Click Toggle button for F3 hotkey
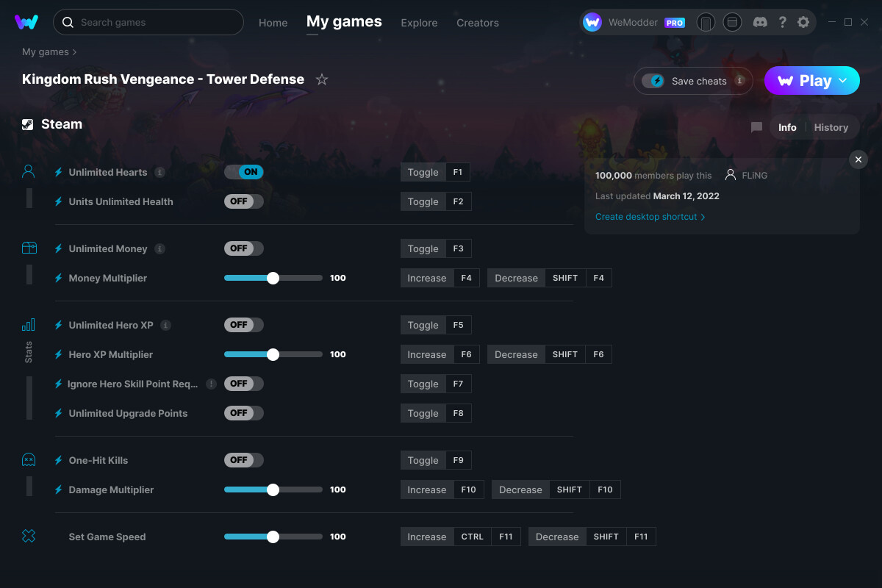The image size is (882, 588). [x=423, y=248]
